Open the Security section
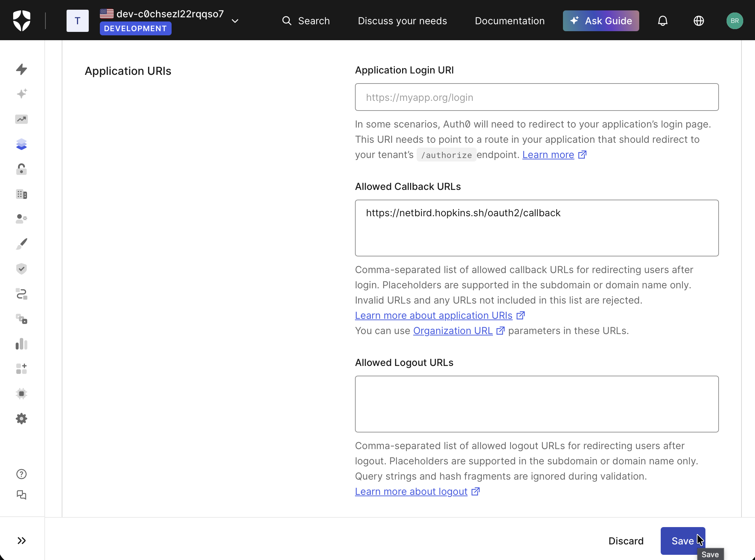This screenshot has width=755, height=560. [x=21, y=269]
